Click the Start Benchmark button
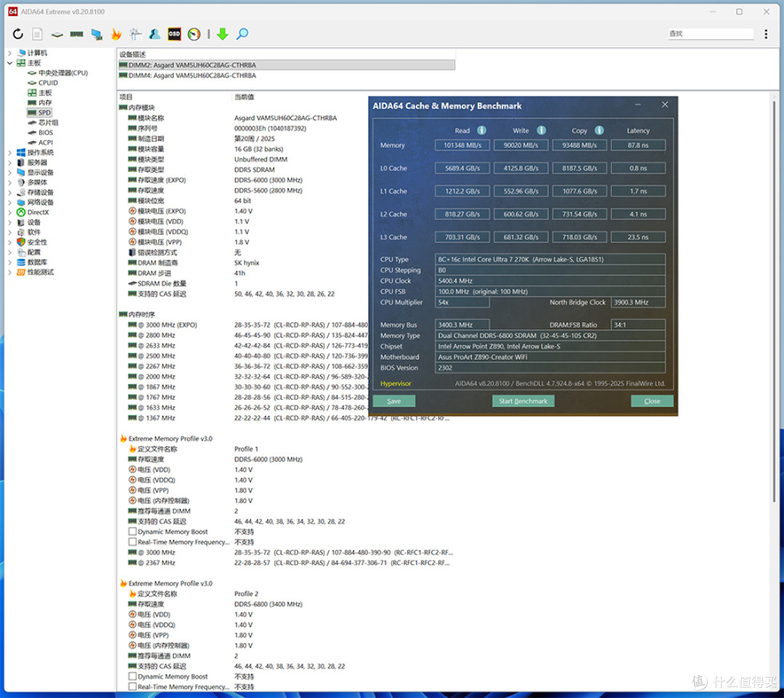 (x=523, y=401)
